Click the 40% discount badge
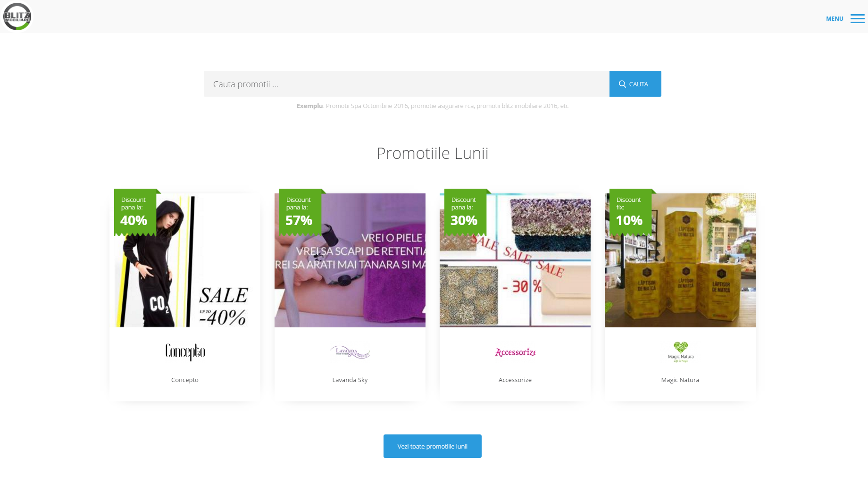Screen dimensions: 868x500 [x=135, y=212]
